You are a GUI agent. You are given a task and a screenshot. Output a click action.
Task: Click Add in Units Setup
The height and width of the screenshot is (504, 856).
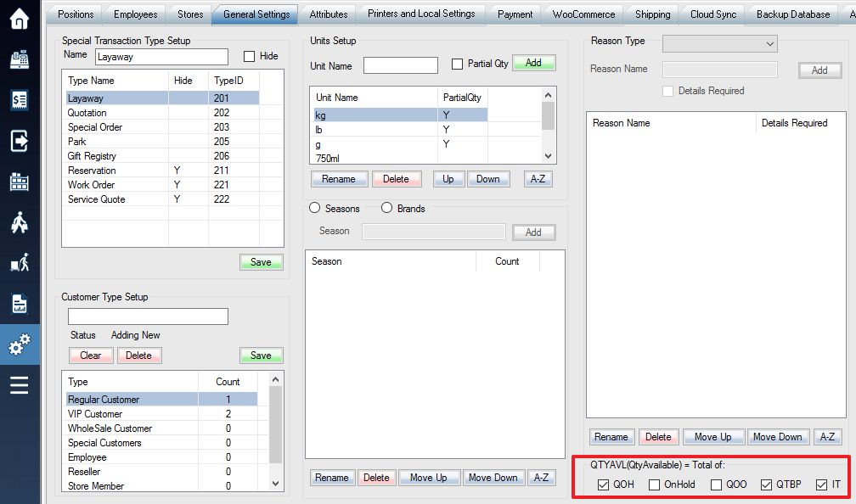533,64
